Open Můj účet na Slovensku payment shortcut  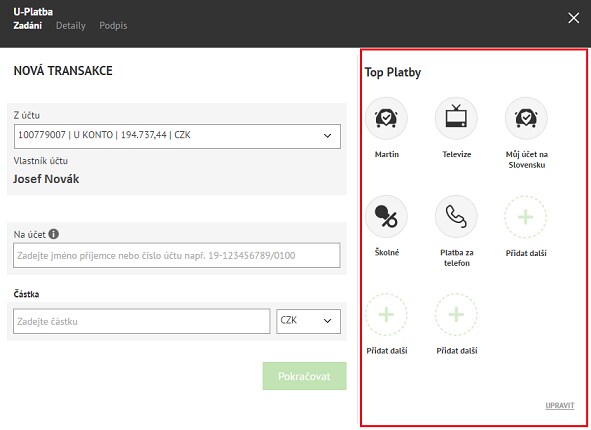(x=526, y=118)
